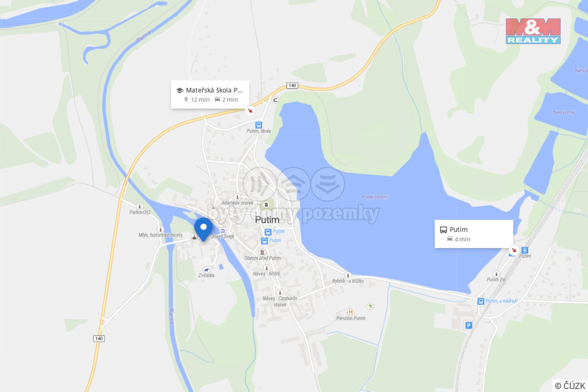The height and width of the screenshot is (392, 588).
Task: Select the Náves - hřiště info marker
Action: coord(267,268)
